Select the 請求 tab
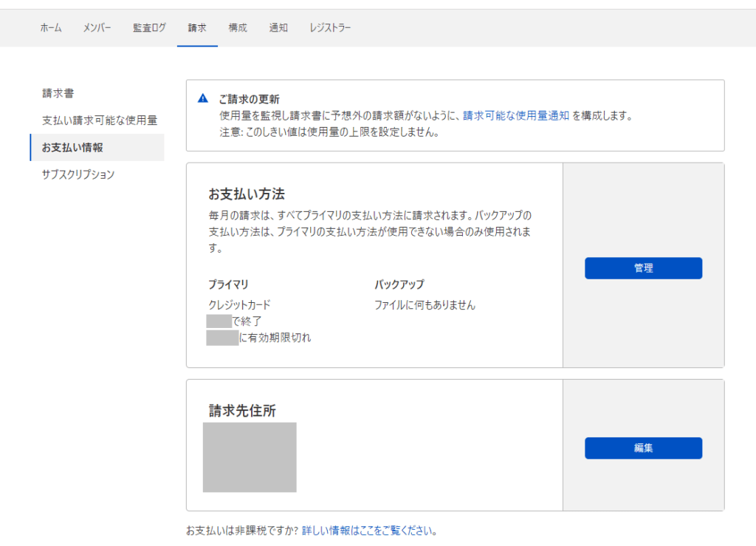Screen dimensions: 756x546 pos(197,27)
